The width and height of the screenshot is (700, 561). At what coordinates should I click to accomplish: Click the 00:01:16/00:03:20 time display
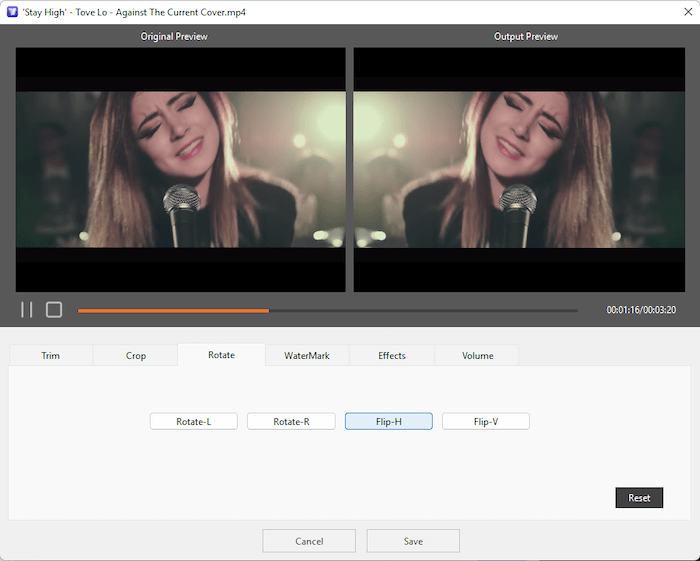(x=641, y=310)
